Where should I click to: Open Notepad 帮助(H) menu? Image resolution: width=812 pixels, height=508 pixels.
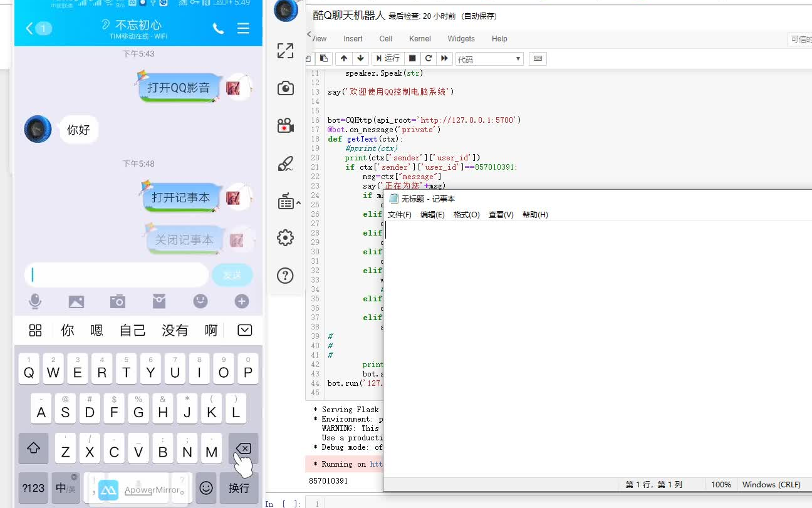pos(535,215)
